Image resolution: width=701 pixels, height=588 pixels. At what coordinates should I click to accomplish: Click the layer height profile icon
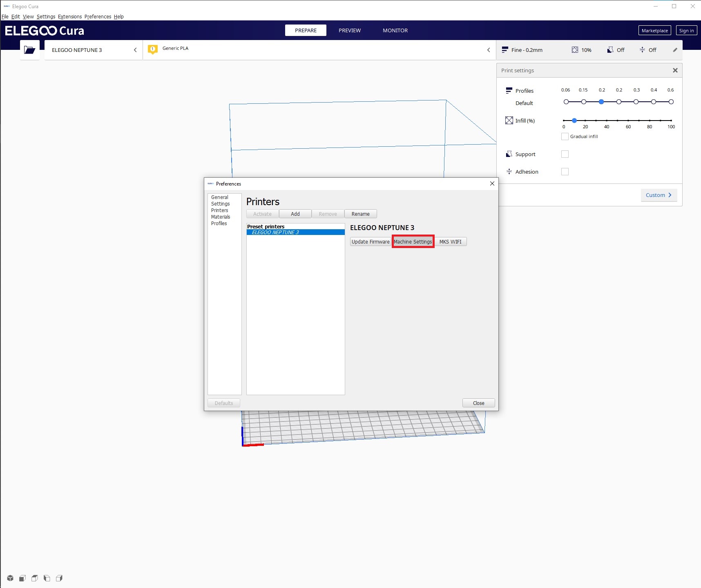pos(505,50)
